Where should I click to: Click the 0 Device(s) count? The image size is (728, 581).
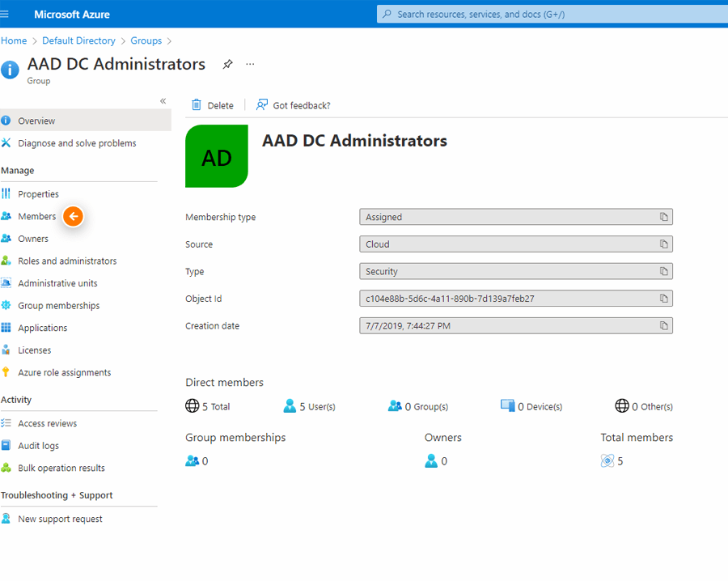click(531, 406)
